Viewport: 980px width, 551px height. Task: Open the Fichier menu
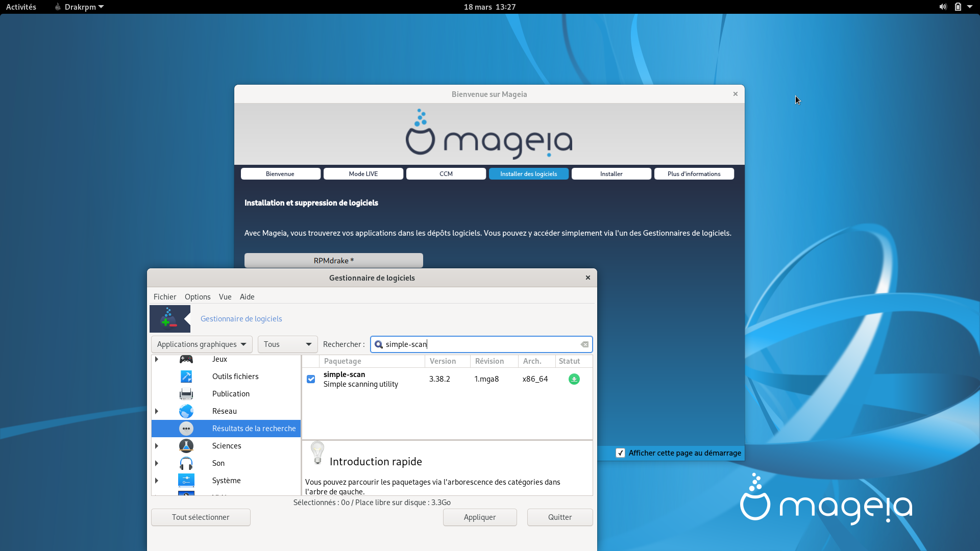coord(165,297)
